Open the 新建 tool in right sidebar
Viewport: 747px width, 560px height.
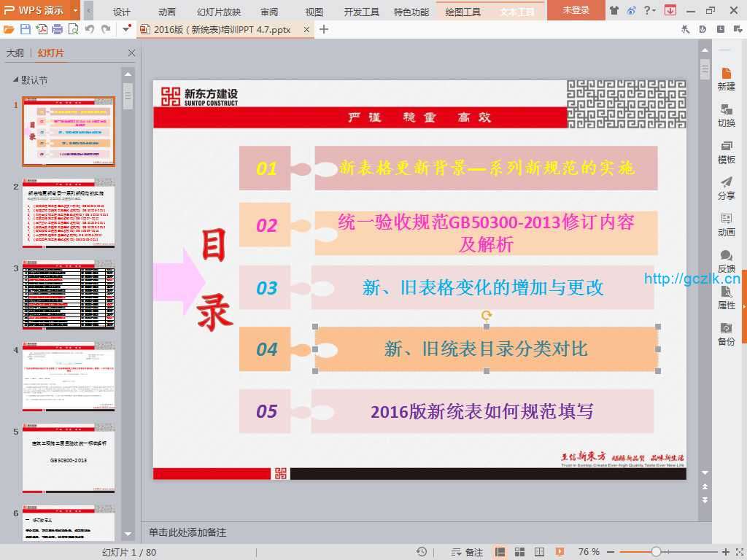click(x=726, y=79)
